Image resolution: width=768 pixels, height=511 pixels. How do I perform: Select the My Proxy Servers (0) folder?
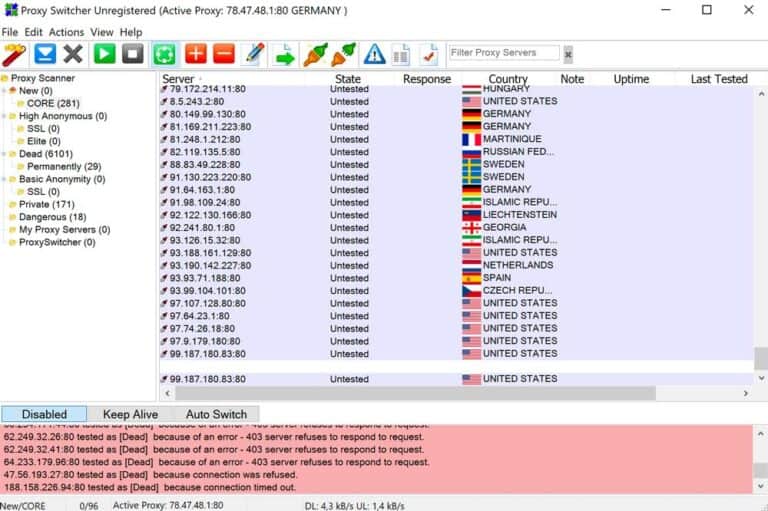coord(64,230)
